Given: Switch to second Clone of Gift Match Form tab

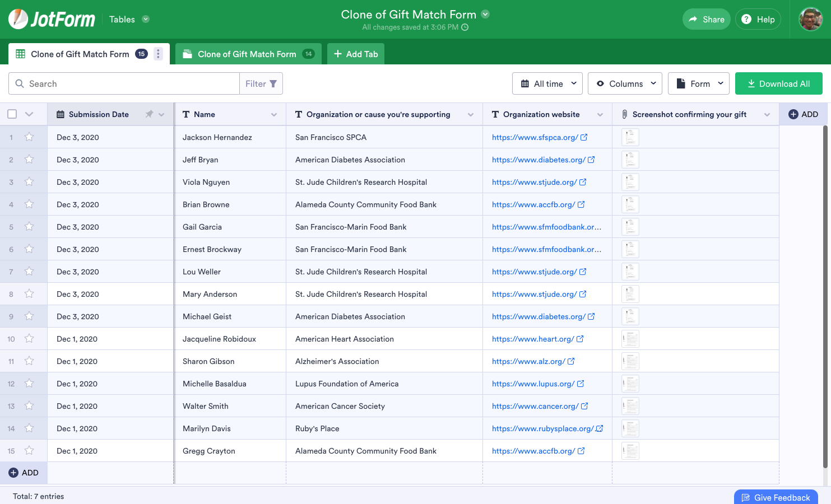Looking at the screenshot, I should coord(248,54).
